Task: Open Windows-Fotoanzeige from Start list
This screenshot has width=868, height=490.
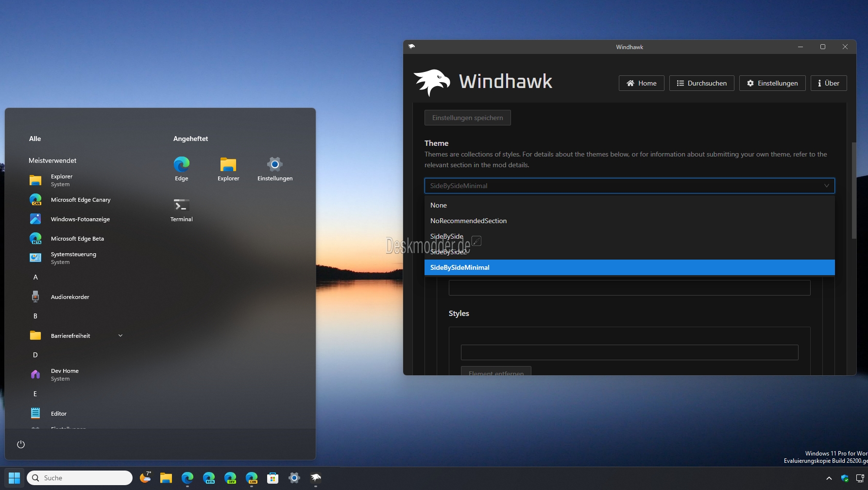Action: pyautogui.click(x=75, y=219)
